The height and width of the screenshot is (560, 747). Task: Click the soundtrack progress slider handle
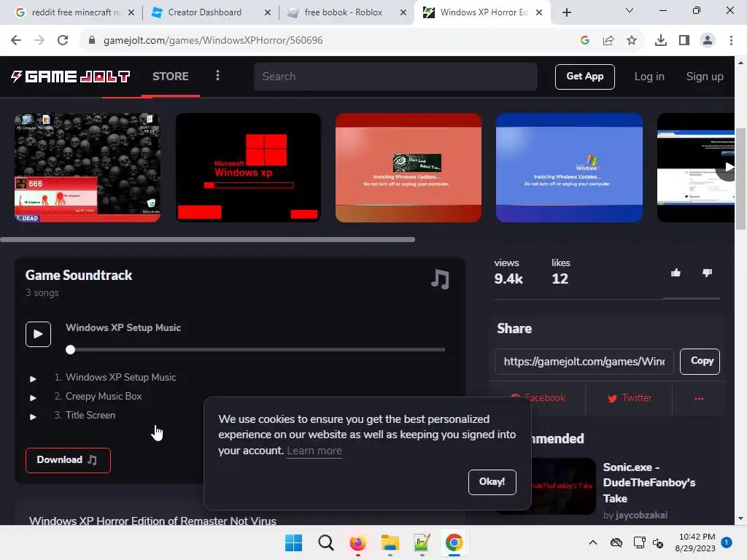(x=71, y=349)
